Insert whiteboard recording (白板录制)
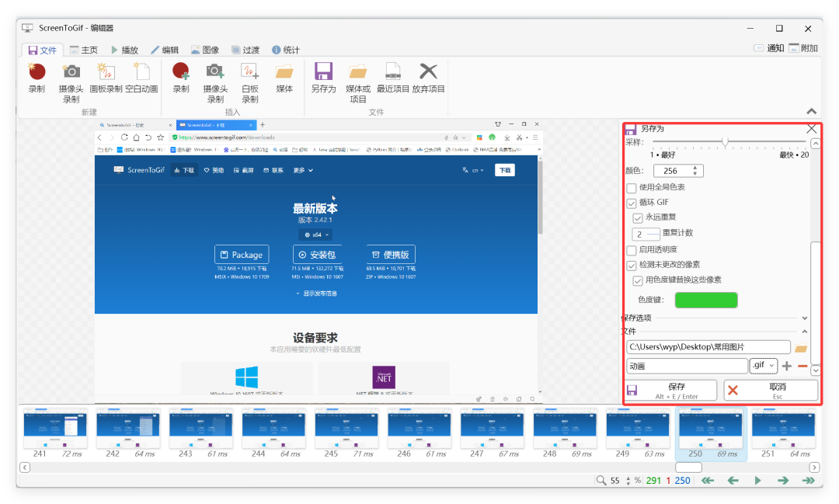The image size is (839, 504). click(x=250, y=83)
